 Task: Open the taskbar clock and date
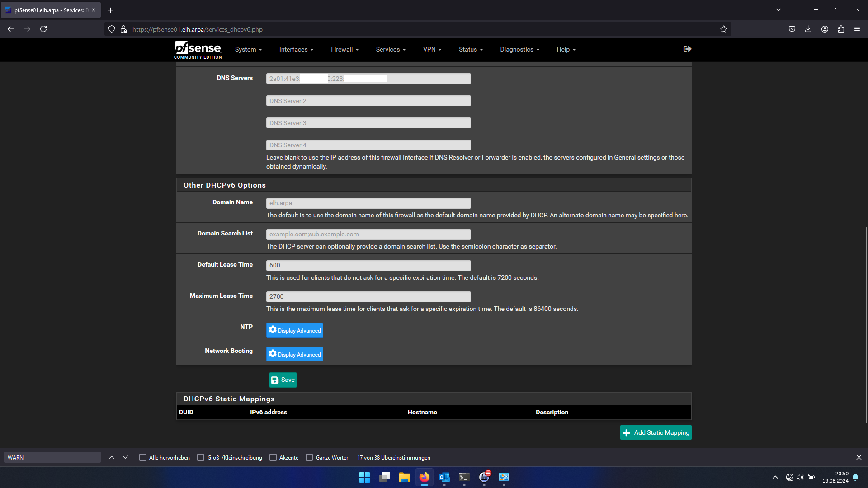tap(835, 477)
